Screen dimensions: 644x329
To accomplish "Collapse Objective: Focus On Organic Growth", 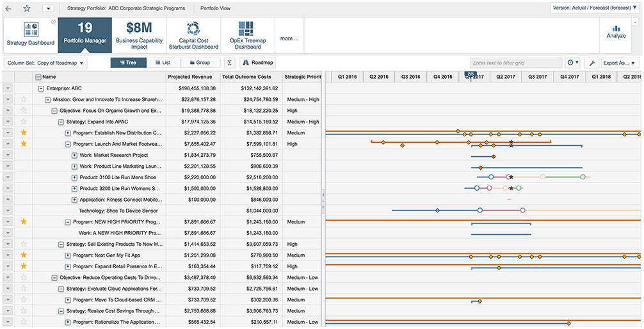I will point(54,111).
